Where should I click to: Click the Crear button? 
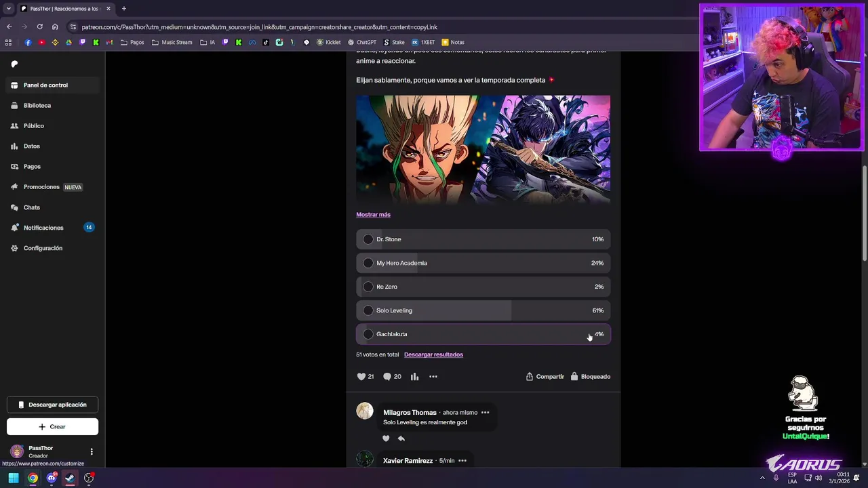52,427
